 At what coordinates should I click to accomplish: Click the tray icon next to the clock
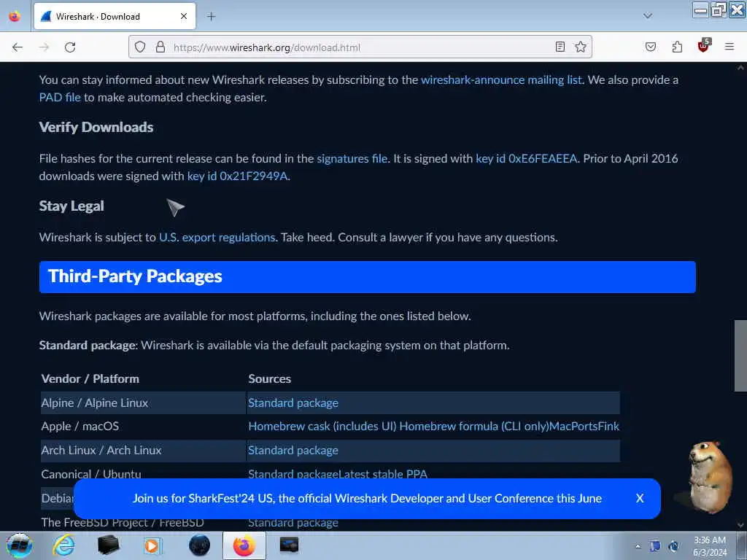(x=673, y=546)
